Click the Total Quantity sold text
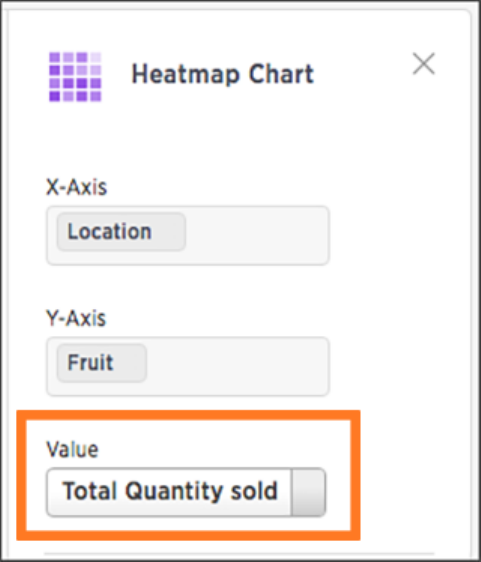This screenshot has width=481, height=562. (170, 491)
